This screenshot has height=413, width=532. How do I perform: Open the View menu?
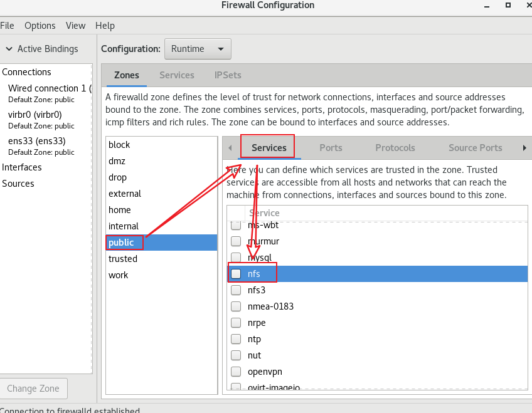(x=75, y=26)
